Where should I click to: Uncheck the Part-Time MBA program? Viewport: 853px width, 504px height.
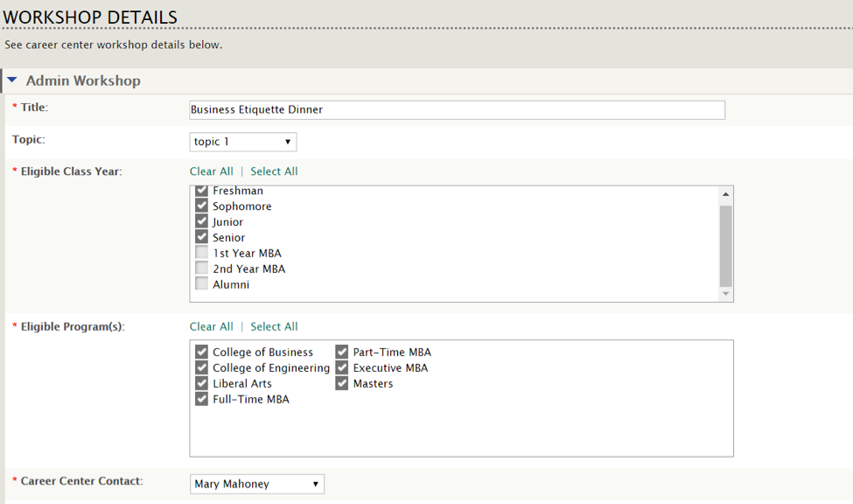point(341,352)
